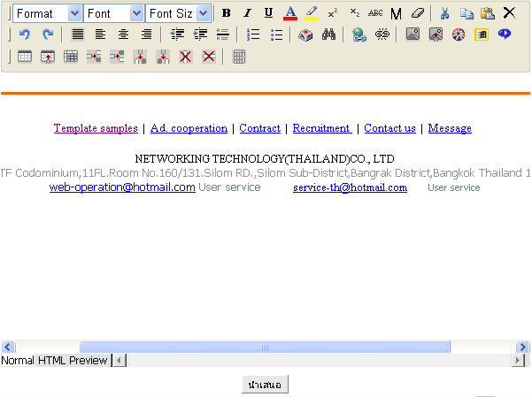The image size is (532, 397).
Task: Toggle bold formatting
Action: 227,13
